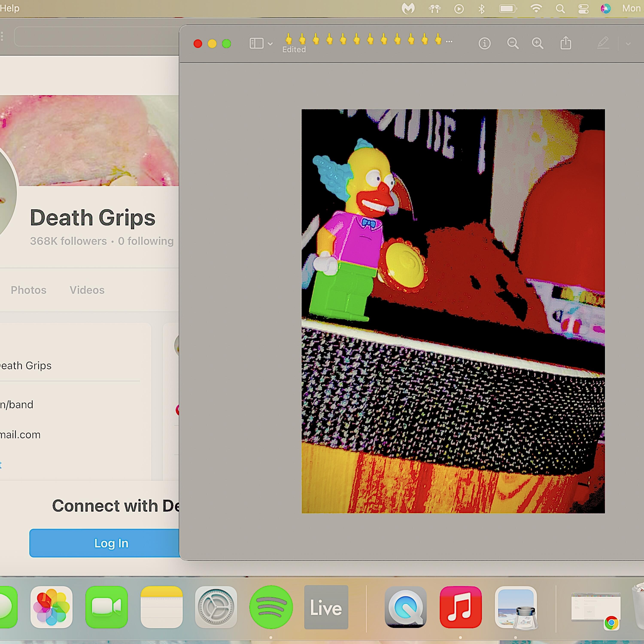Expand the Markup options chevron
This screenshot has height=644, width=644.
click(x=628, y=44)
